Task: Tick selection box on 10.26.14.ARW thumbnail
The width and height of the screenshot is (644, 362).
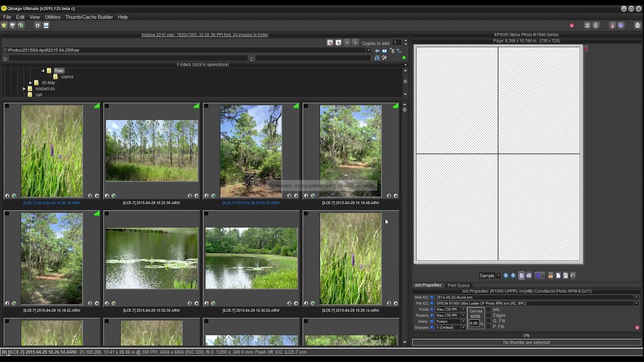Action: (306, 214)
